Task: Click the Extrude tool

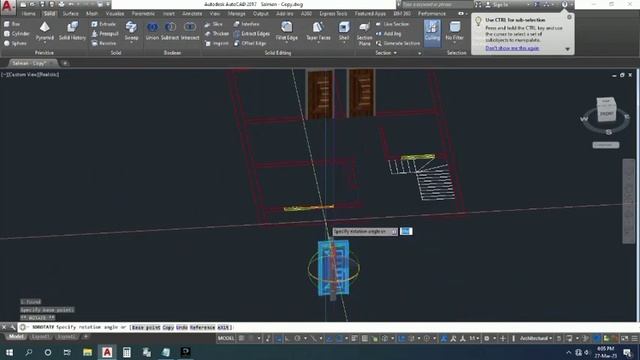Action: pyautogui.click(x=104, y=24)
